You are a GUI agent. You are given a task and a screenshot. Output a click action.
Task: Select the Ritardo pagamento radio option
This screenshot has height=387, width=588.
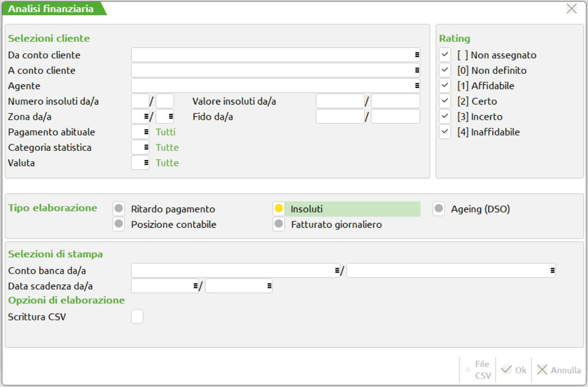119,209
